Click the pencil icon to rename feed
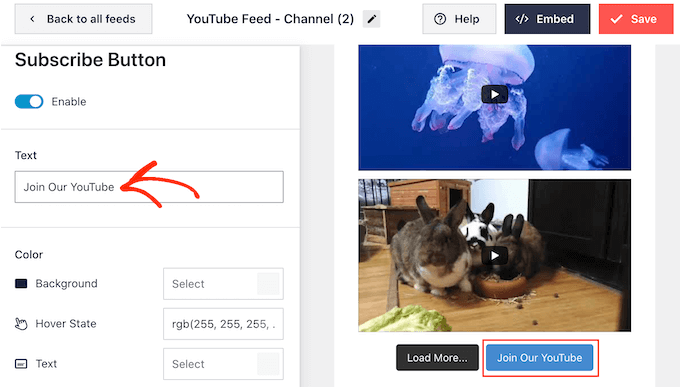The height and width of the screenshot is (387, 680). click(x=371, y=19)
